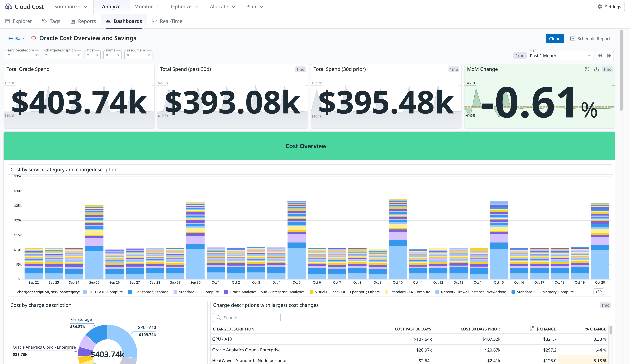Toggle Network Firewall Instance, Networking legend swatch
Image resolution: width=630 pixels, height=364 pixels.
pyautogui.click(x=437, y=292)
